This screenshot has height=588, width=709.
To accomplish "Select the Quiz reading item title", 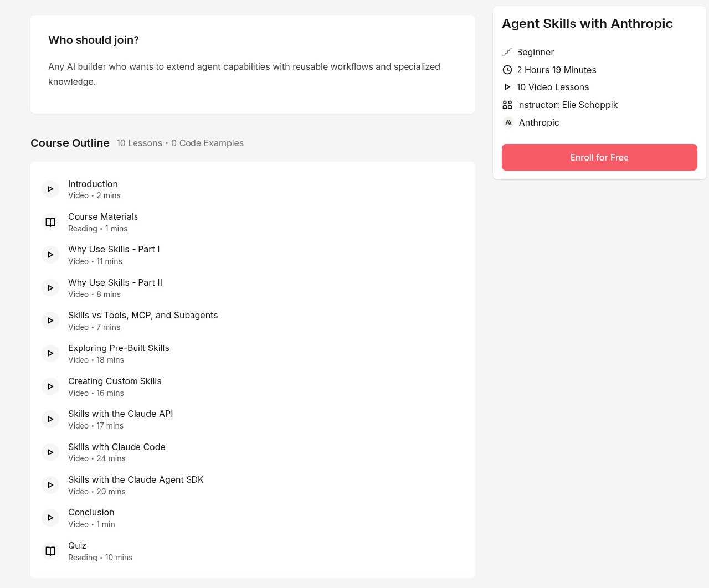I will 77,545.
